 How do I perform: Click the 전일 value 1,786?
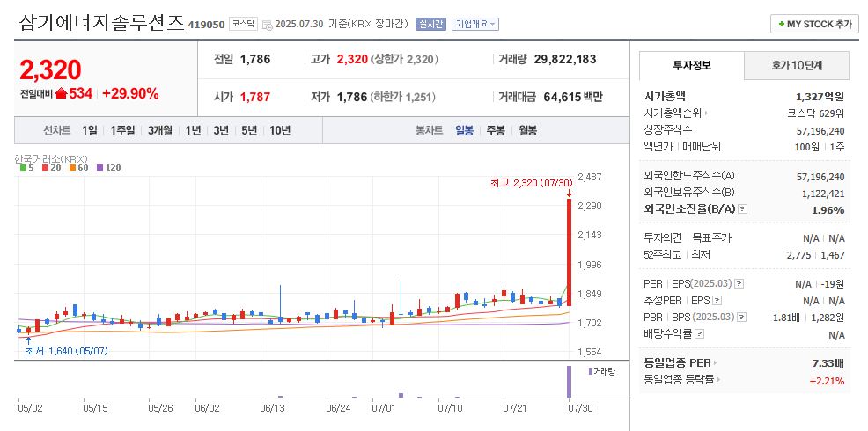click(x=255, y=59)
